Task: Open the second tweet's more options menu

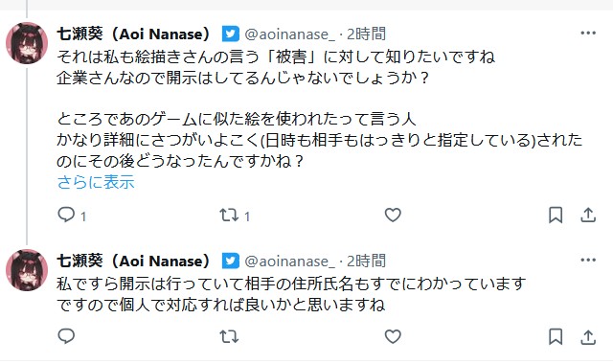Action: tap(588, 260)
